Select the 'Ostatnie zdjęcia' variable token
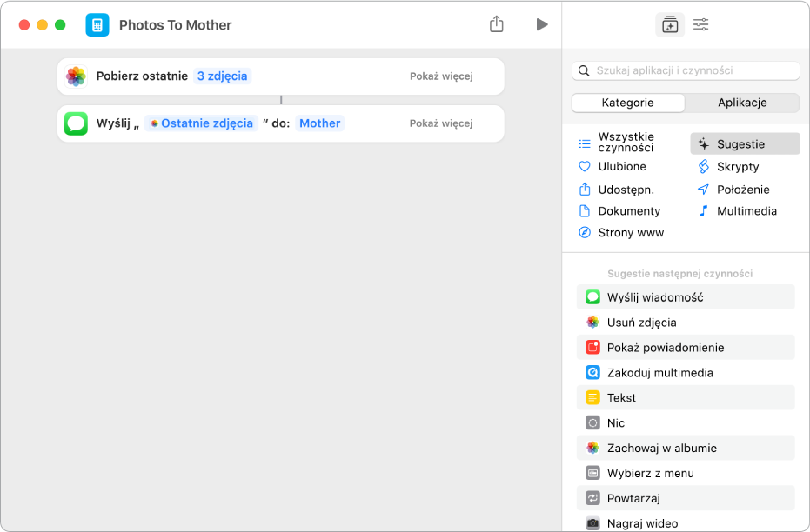This screenshot has width=810, height=532. coord(201,123)
